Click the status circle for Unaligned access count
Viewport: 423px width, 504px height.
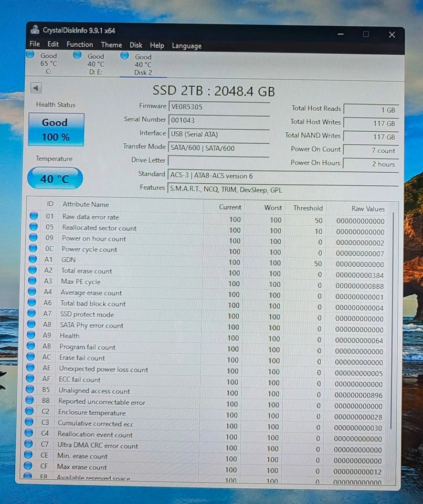pos(29,389)
